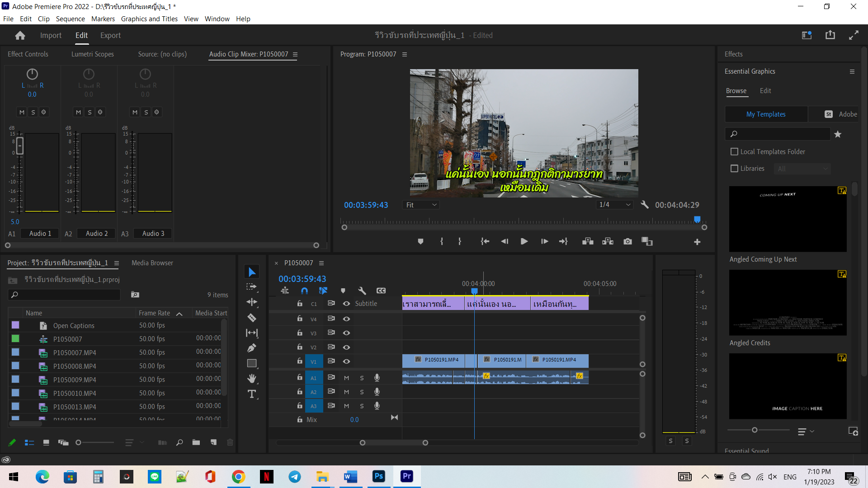Open the Workspaces icon in header

[807, 35]
